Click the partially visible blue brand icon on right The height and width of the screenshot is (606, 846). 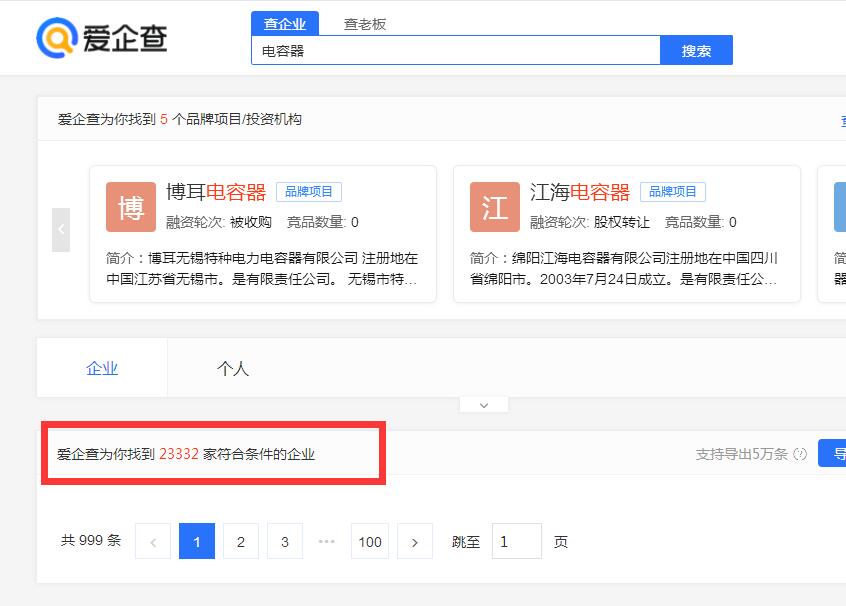(840, 207)
